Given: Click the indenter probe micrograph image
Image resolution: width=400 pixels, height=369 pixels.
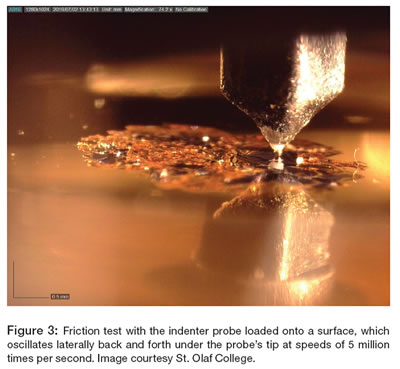Looking at the screenshot, I should [x=199, y=156].
